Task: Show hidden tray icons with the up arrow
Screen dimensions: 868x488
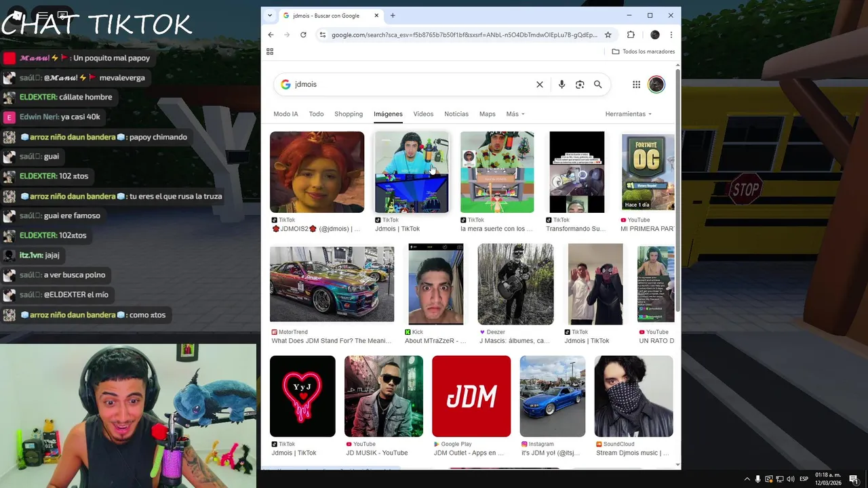Action: (x=747, y=479)
